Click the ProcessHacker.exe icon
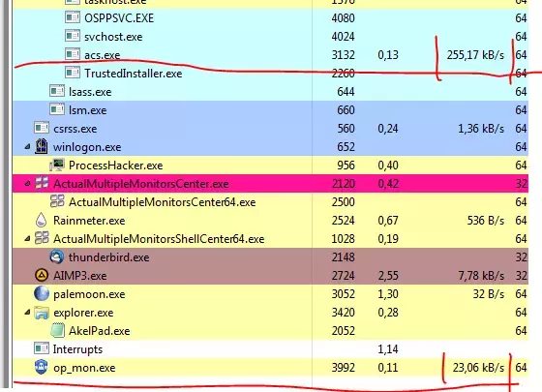 coord(57,166)
